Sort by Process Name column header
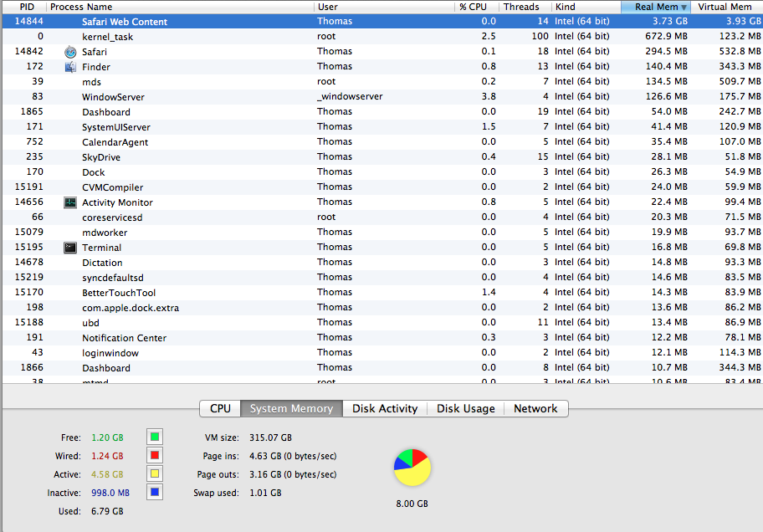This screenshot has height=532, width=763. [x=180, y=7]
